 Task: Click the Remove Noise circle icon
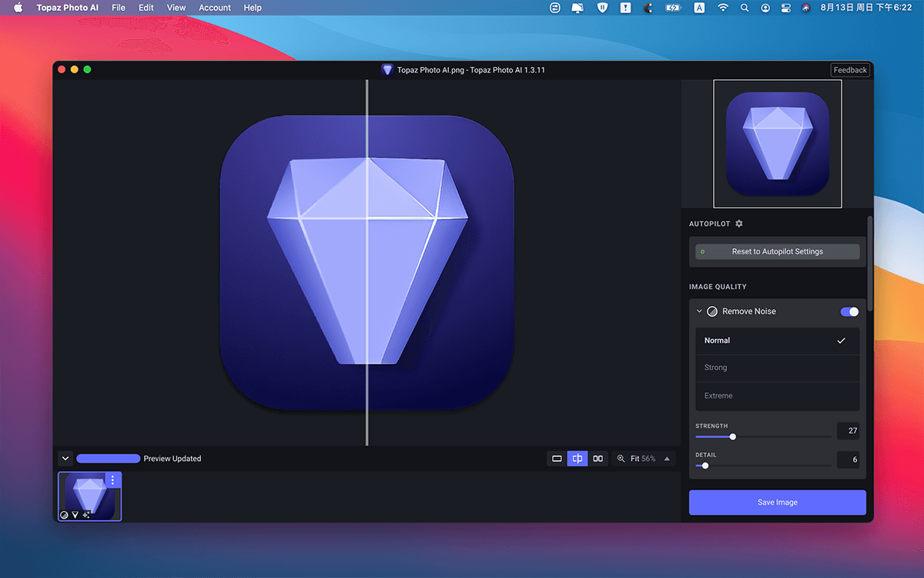pyautogui.click(x=712, y=311)
